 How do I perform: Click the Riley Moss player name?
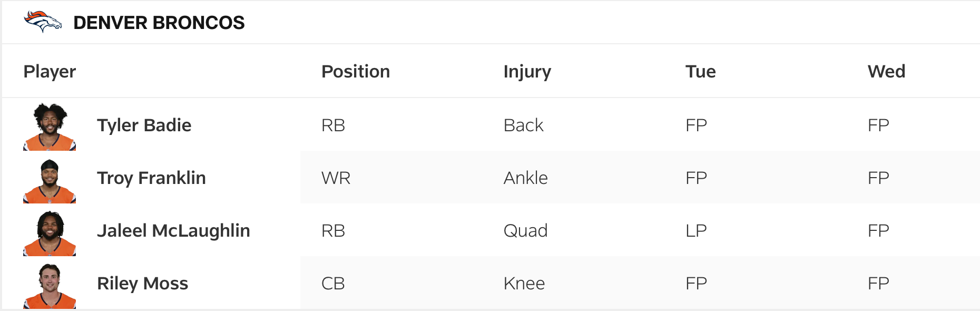pos(142,284)
